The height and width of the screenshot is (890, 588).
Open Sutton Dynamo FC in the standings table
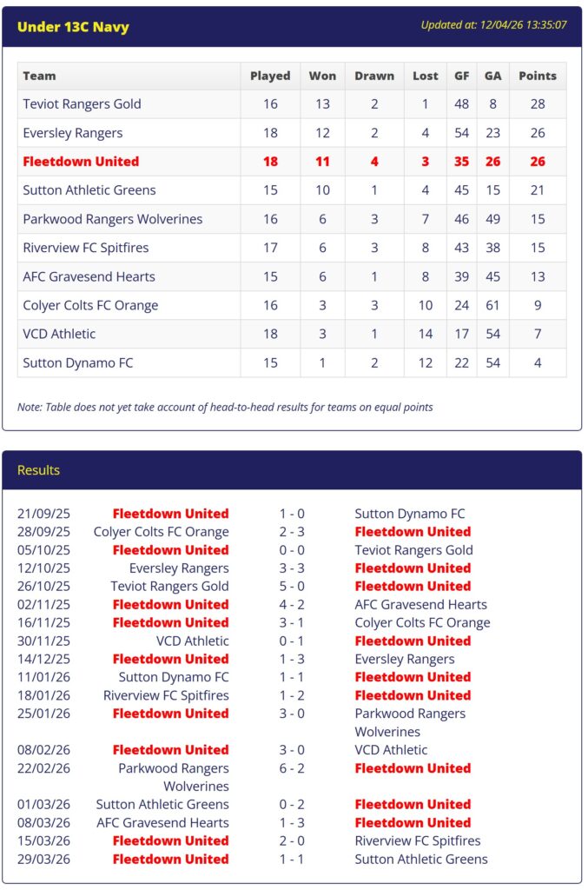[x=78, y=362]
